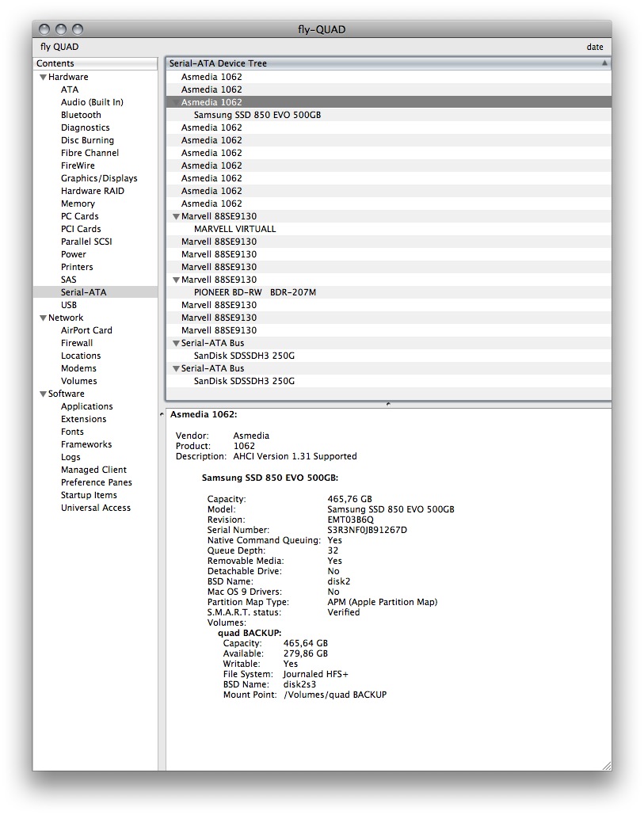Open the Bluetooth hardware section
The width and height of the screenshot is (644, 815).
(81, 115)
